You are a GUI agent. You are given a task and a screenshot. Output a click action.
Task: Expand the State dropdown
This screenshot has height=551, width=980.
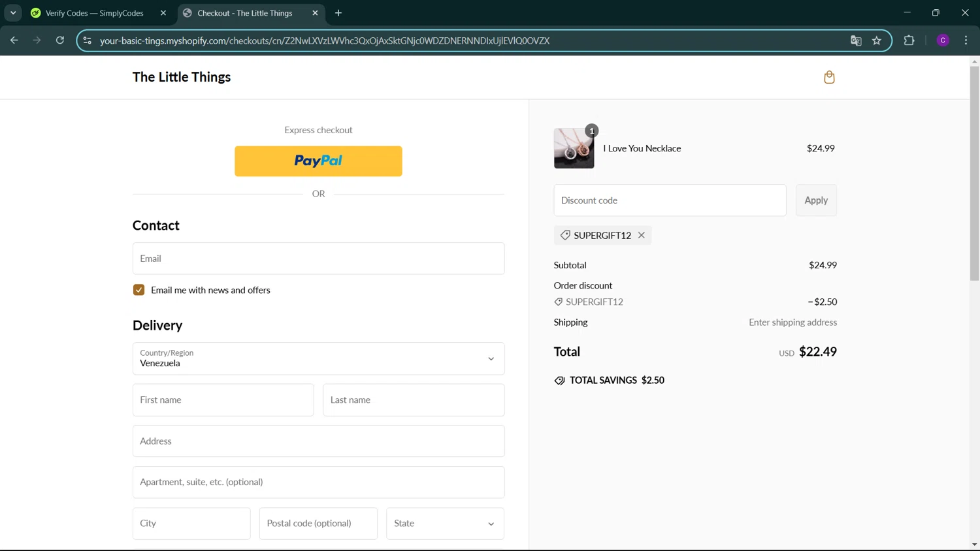coord(445,524)
